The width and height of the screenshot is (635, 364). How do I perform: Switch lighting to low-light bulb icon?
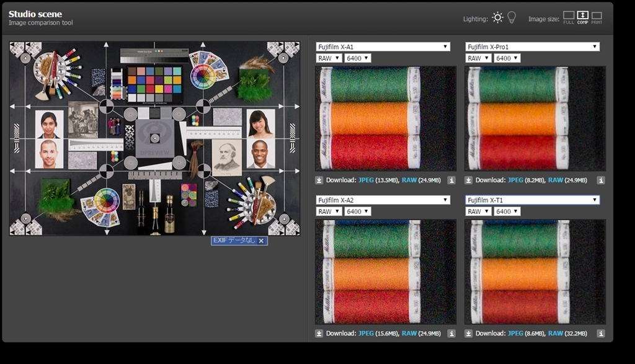point(512,18)
